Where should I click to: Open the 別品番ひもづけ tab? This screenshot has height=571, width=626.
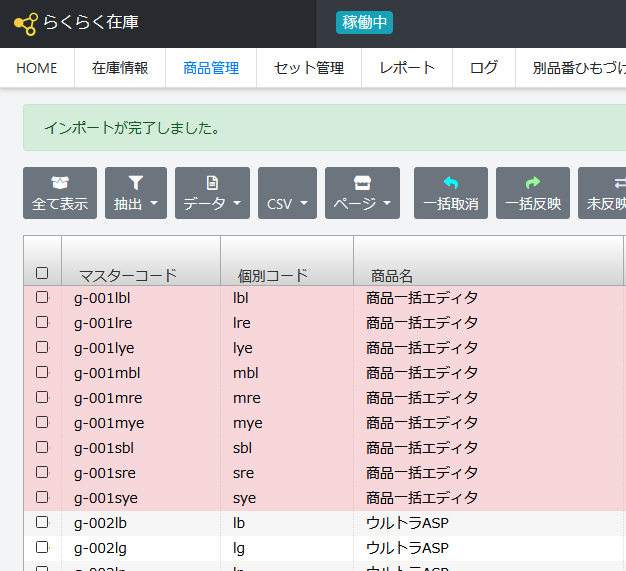571,68
